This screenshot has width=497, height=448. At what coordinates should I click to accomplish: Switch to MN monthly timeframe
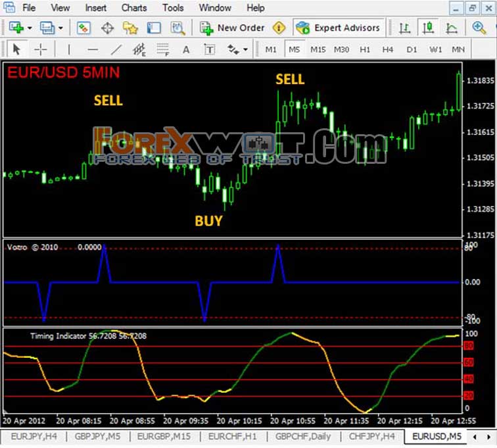tap(458, 49)
